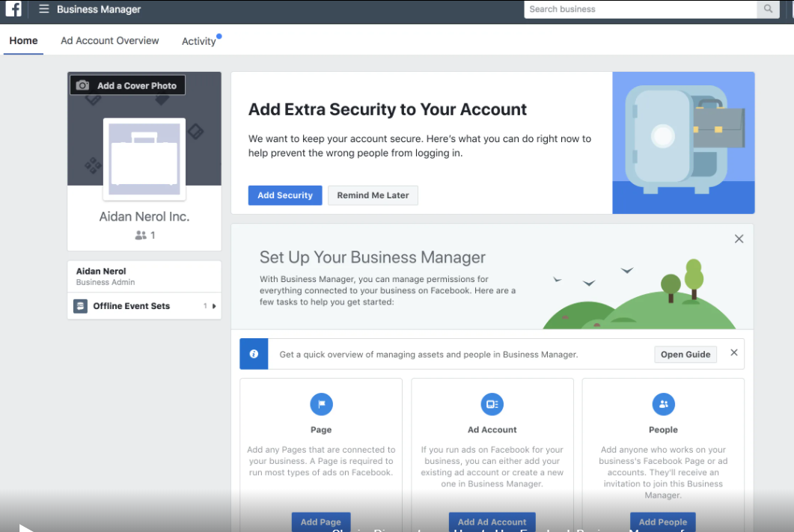Expand Offline Event Sets arrow
Viewport: 794px width, 532px height.
(214, 306)
